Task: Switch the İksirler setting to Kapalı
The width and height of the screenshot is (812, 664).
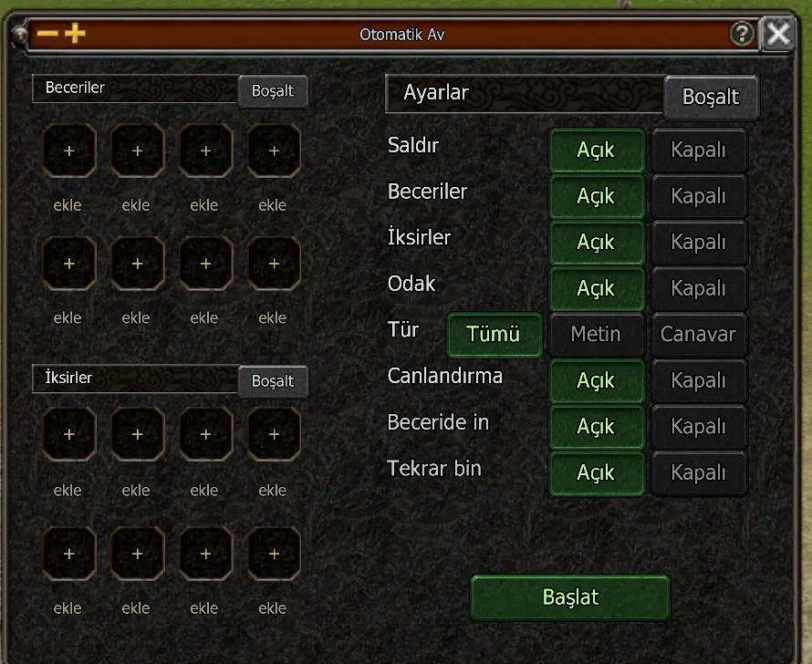Action: pos(699,243)
